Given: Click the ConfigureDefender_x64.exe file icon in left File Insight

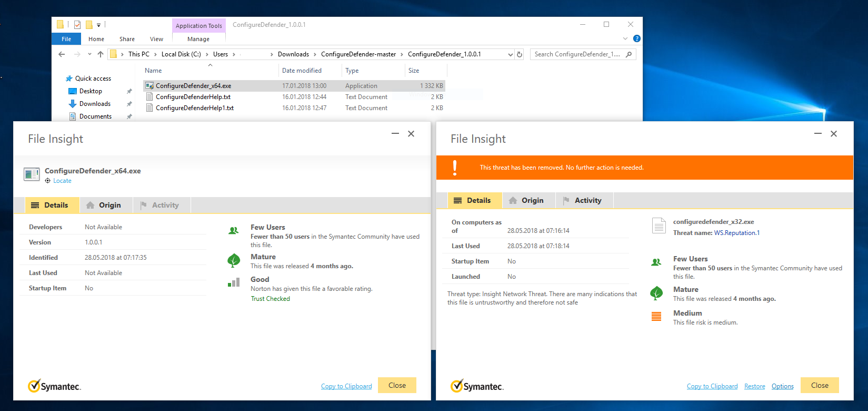Looking at the screenshot, I should click(32, 174).
